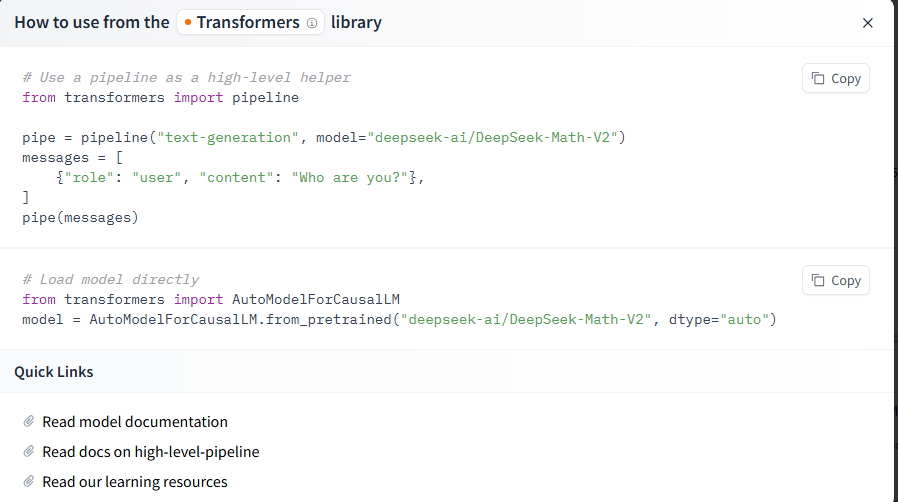Screen dimensions: 898x502
Task: Open Read docs on high-level-pipeline link
Action: point(151,452)
